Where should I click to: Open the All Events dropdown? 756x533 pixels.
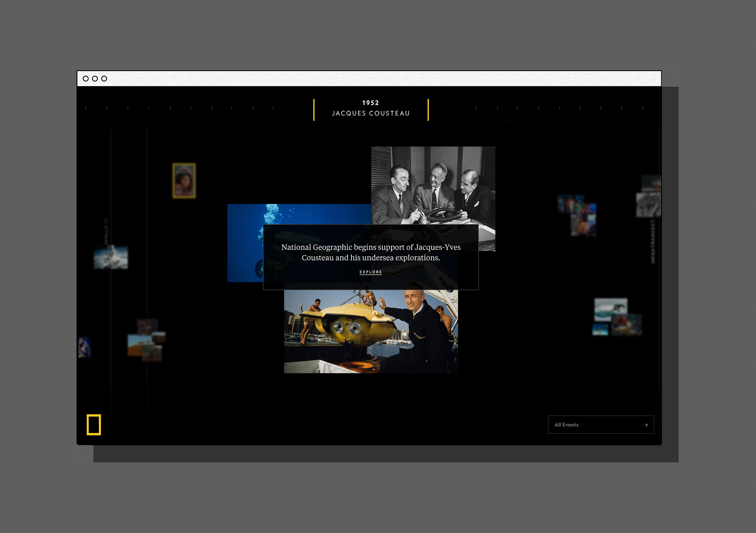600,425
